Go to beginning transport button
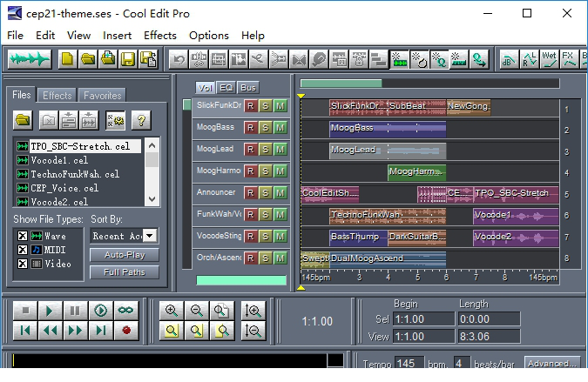Viewport: 588px width, 382px height. 25,331
